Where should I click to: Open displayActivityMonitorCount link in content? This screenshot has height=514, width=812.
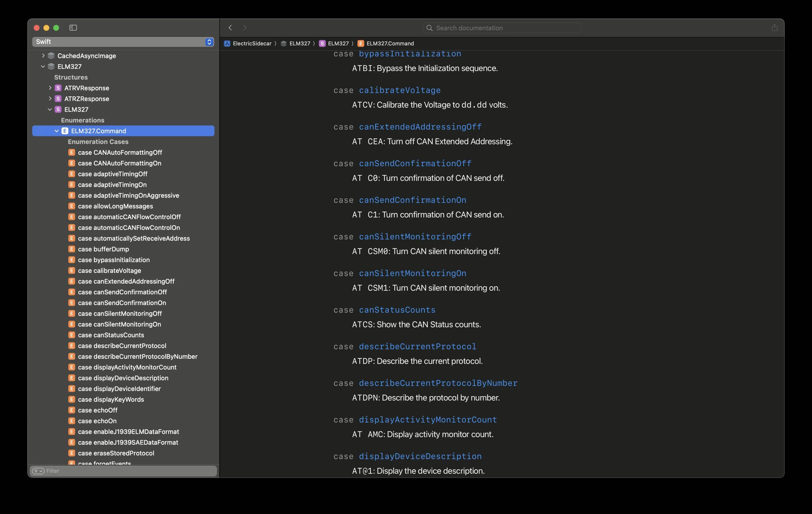coord(428,420)
